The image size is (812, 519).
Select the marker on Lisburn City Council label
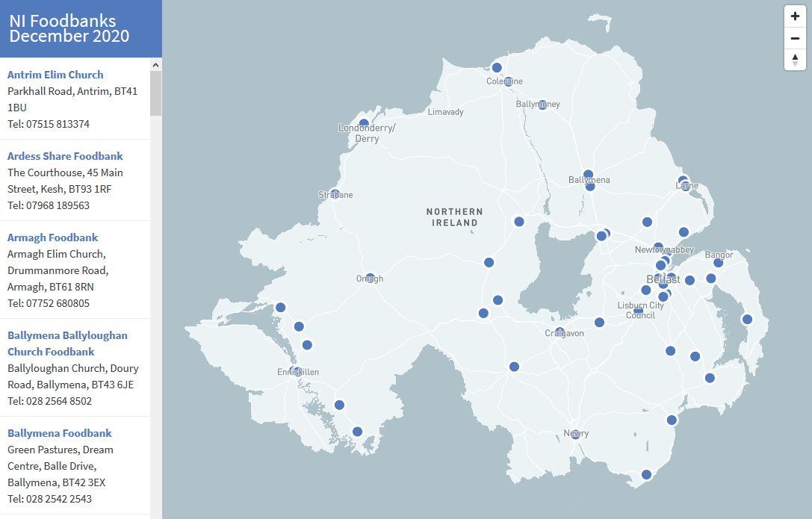pyautogui.click(x=639, y=310)
